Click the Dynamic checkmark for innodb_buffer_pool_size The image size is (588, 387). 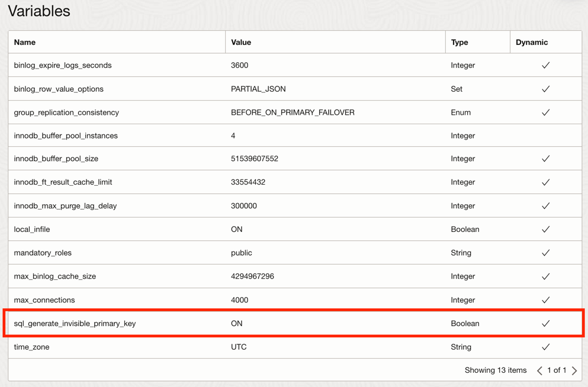(x=545, y=159)
